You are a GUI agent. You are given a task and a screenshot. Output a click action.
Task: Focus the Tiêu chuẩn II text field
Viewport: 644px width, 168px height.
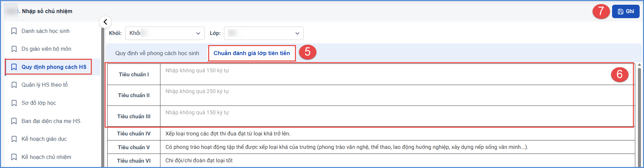[397, 95]
